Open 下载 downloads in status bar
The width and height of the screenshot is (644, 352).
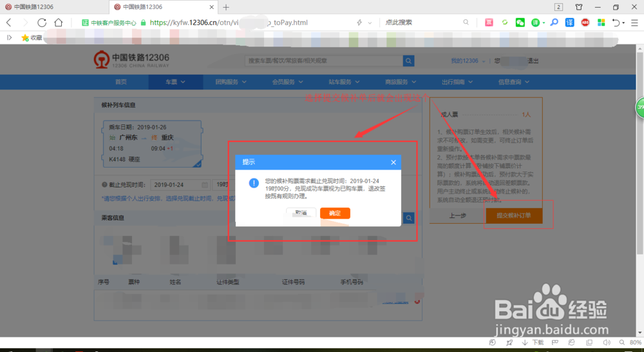[533, 342]
